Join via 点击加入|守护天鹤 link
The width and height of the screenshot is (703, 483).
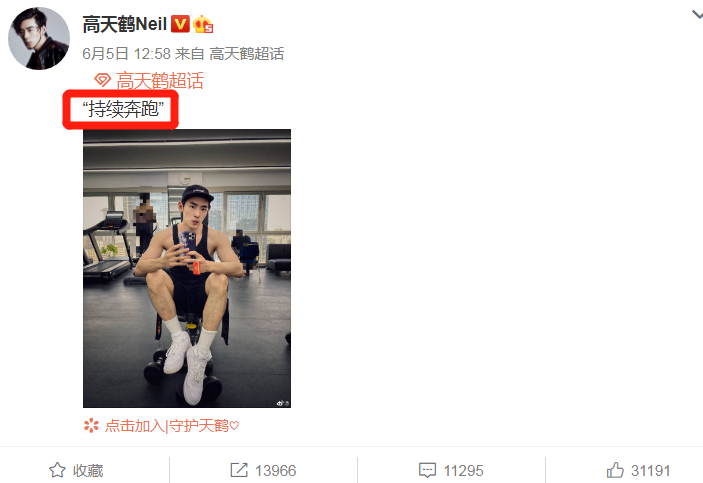tap(172, 426)
